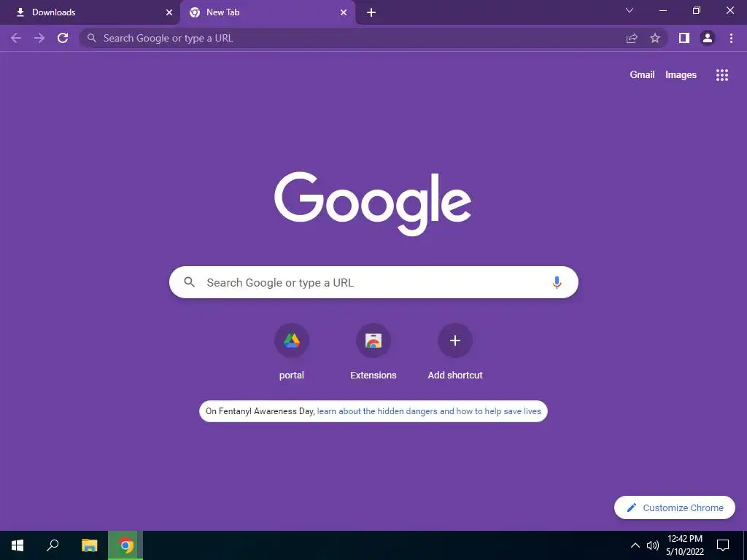Switch to the Downloads tab

90,12
